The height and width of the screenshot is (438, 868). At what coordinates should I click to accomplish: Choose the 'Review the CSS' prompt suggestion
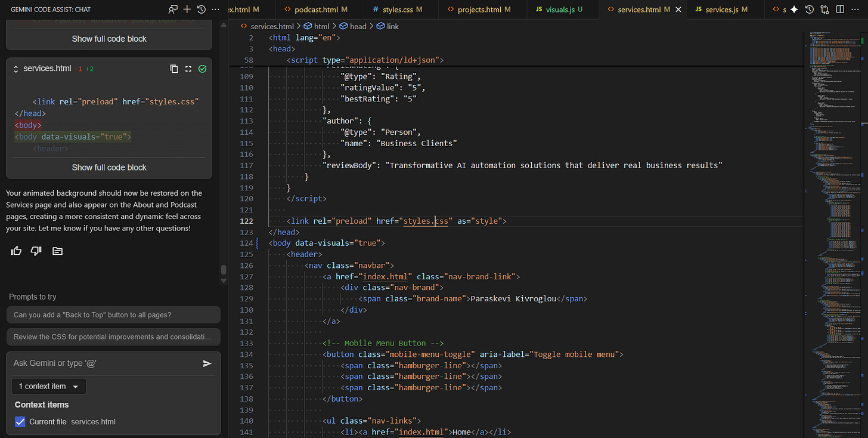[113, 337]
